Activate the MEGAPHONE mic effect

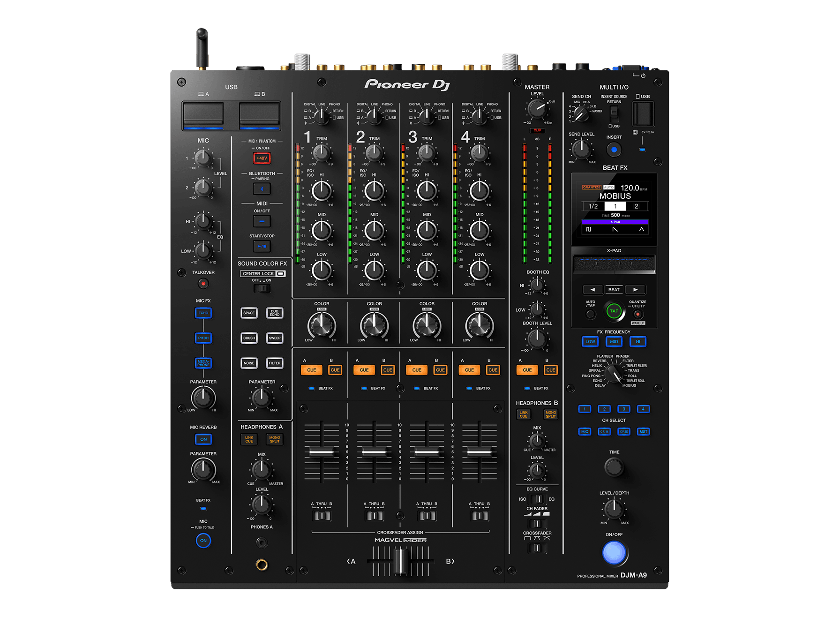point(203,363)
